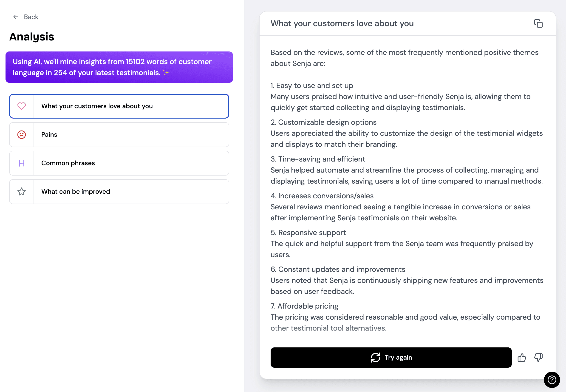Click the heart icon beside customer love section

22,106
